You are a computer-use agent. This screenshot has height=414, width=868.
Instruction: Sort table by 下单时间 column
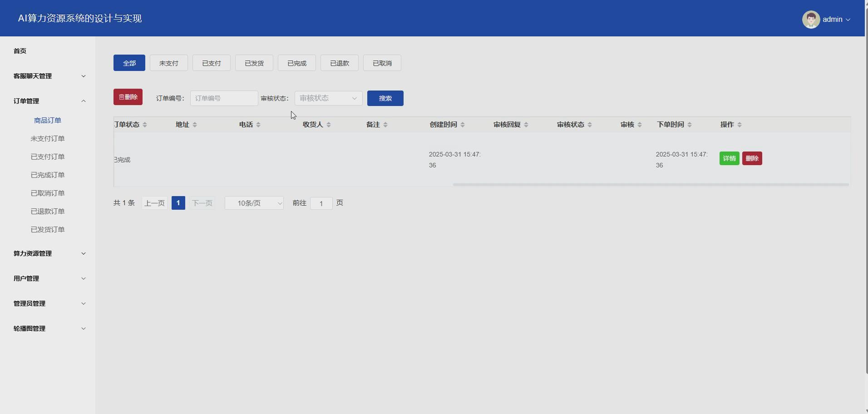[x=690, y=124]
